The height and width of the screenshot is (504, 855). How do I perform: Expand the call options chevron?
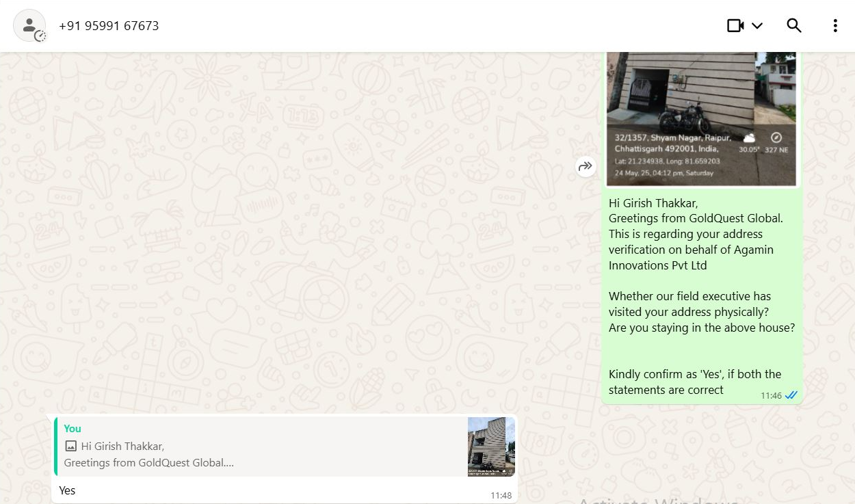click(x=757, y=25)
